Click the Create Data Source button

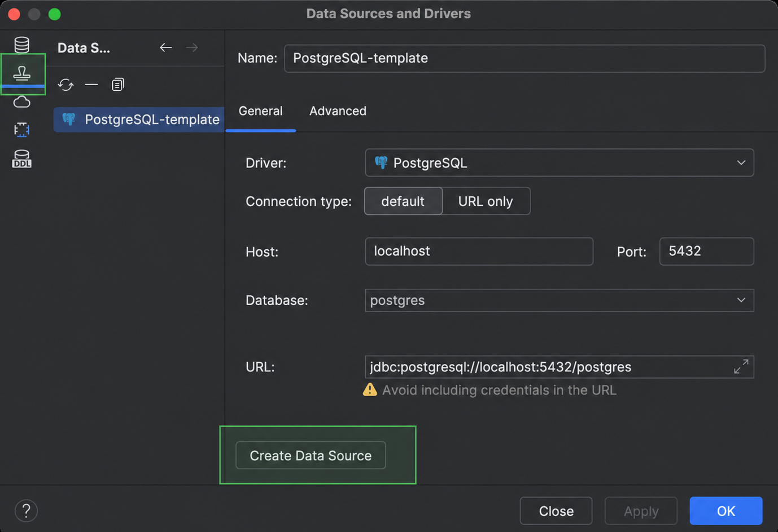[x=311, y=455]
